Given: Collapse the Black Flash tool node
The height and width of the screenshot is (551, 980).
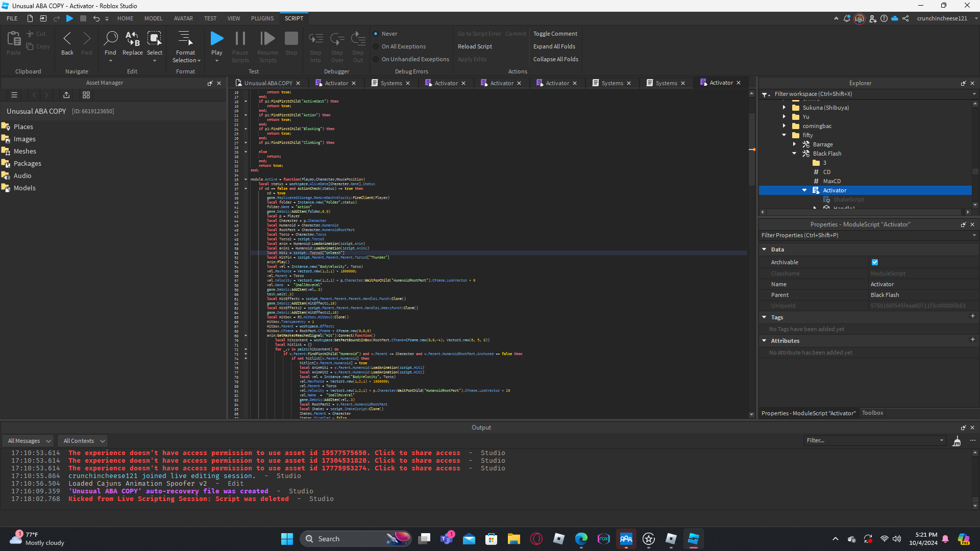Looking at the screenshot, I should click(x=795, y=154).
